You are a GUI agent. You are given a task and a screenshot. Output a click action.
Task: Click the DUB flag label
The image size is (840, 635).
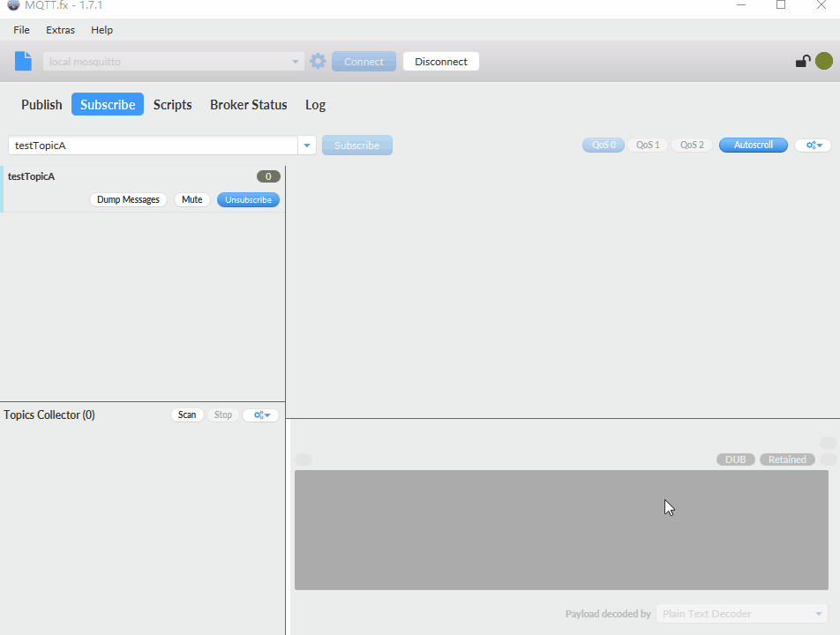point(736,459)
